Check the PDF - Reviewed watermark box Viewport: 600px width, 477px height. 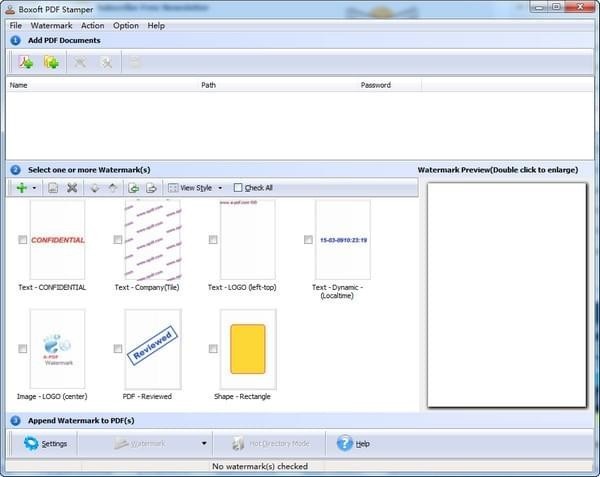coord(118,348)
